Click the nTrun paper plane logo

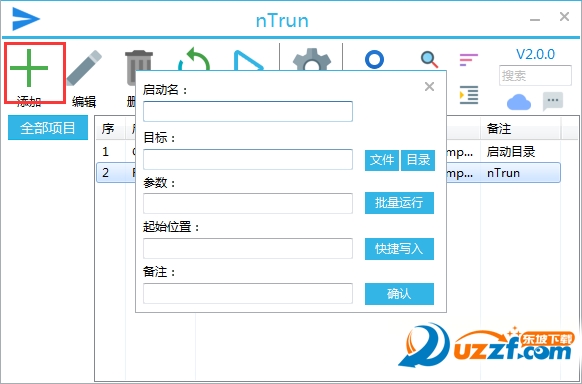click(26, 19)
